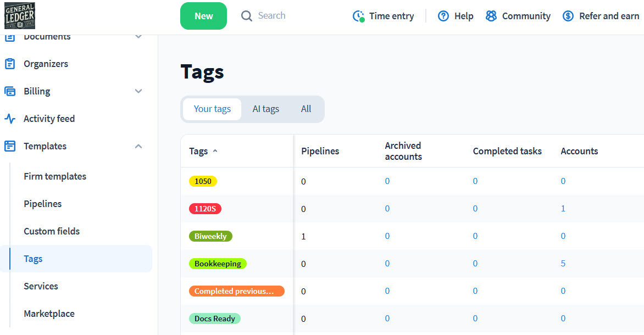The height and width of the screenshot is (335, 644).
Task: Expand the Documents section chevron
Action: point(138,37)
